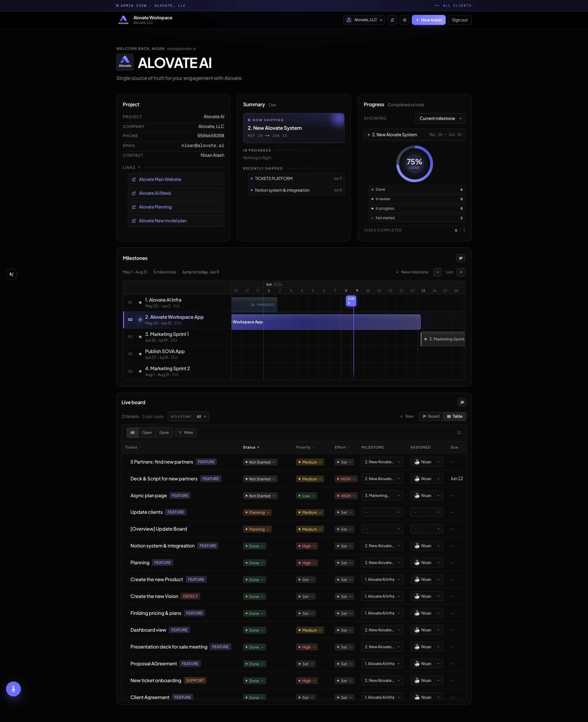Open the Planning status dropdown for Update clients
Viewport: 588px width, 722px height.
(x=257, y=512)
